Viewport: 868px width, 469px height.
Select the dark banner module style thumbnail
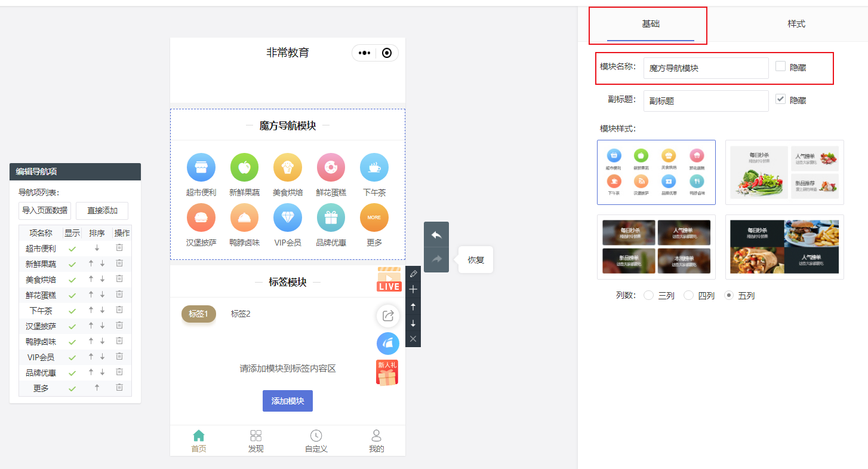pos(656,247)
